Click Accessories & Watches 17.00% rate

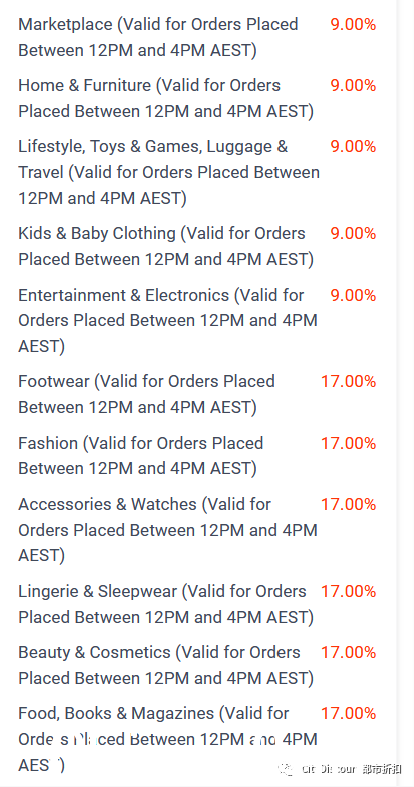click(349, 504)
